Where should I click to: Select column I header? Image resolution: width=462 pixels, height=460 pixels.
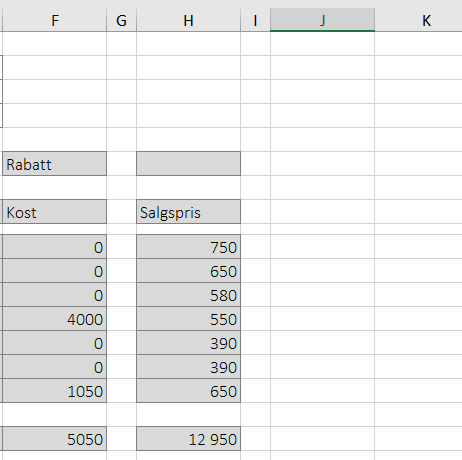[255, 20]
